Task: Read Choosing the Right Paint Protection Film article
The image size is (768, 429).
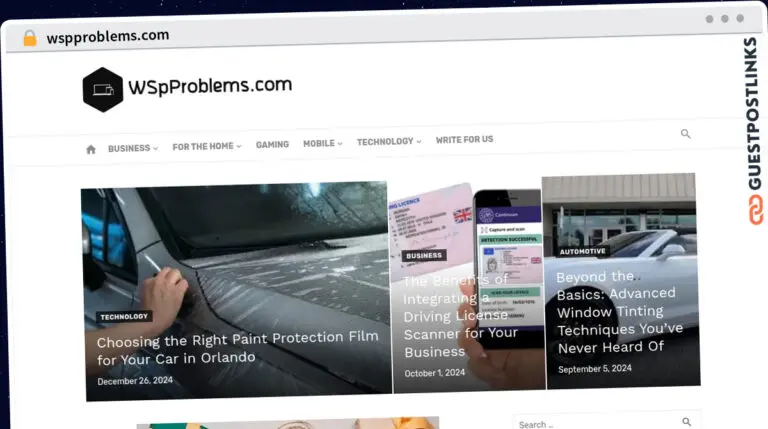Action: (x=238, y=348)
